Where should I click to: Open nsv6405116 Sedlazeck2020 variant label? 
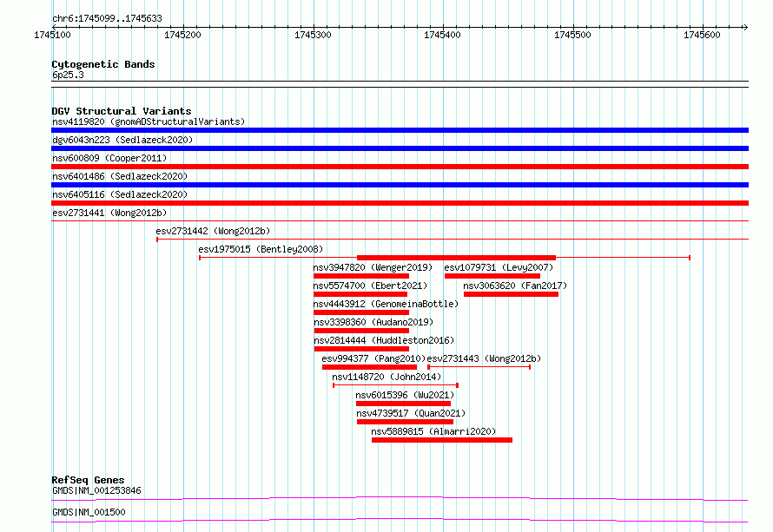pos(120,194)
